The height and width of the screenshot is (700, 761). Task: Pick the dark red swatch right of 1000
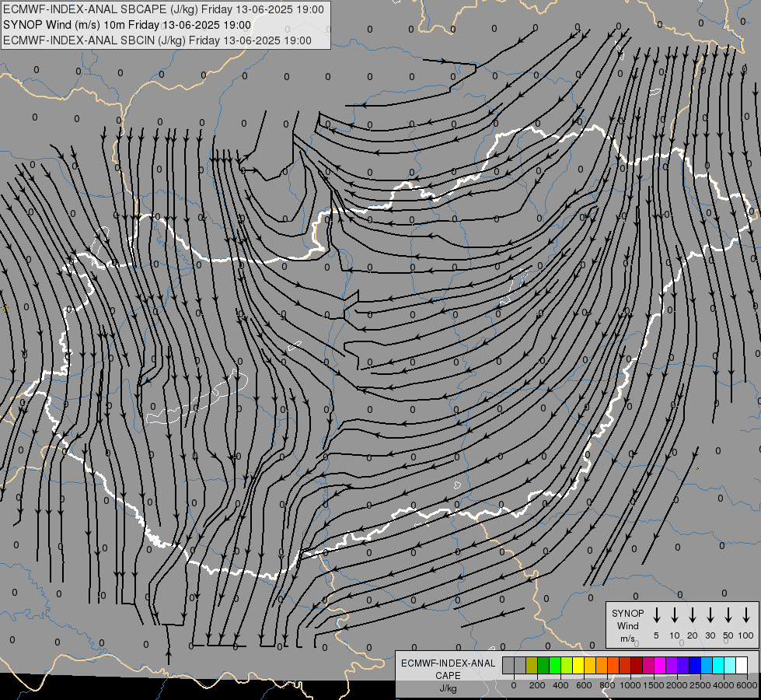637,665
